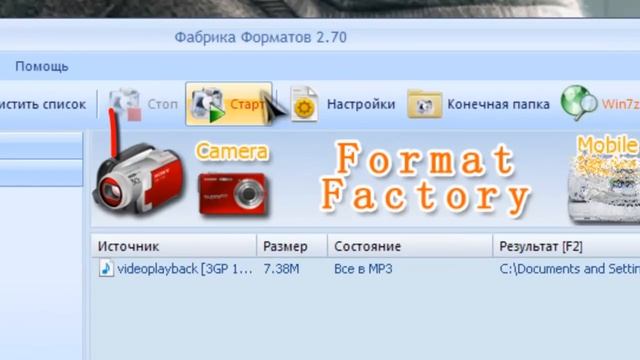Click the settings gear document icon
Viewport: 640px width, 360px height.
304,104
